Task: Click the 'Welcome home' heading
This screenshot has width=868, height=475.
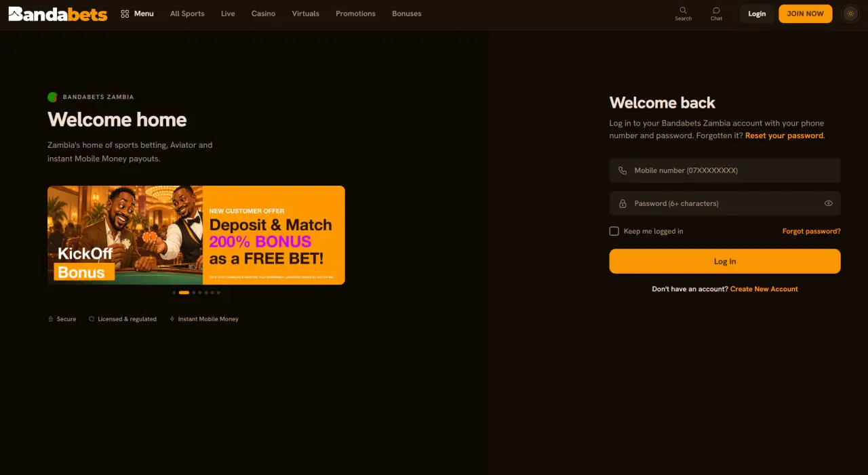Action: 117,120
